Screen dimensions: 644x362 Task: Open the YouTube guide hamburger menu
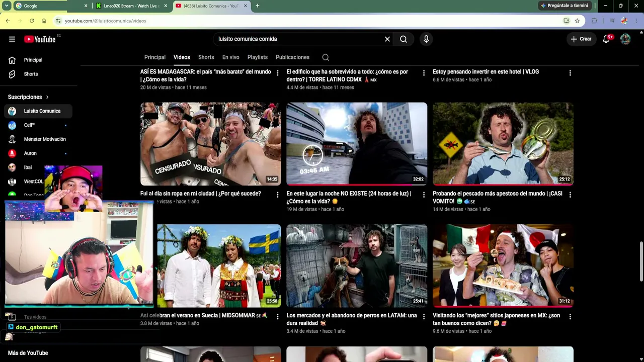(x=12, y=39)
